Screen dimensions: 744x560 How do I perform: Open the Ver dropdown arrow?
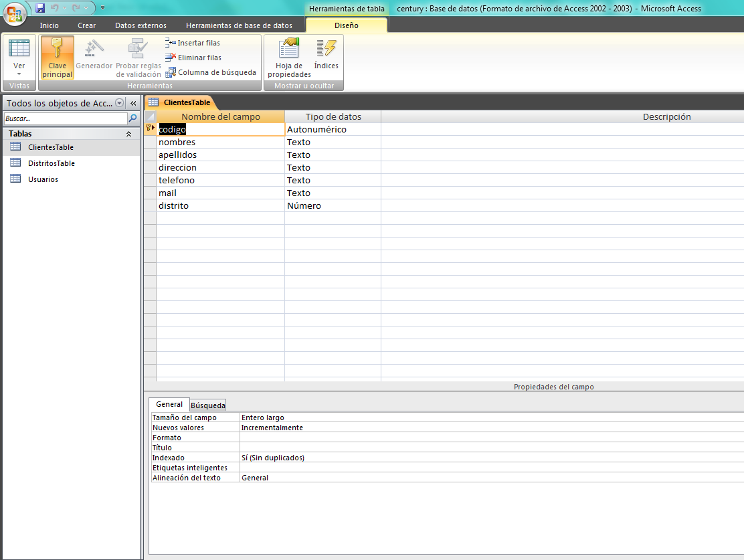19,74
